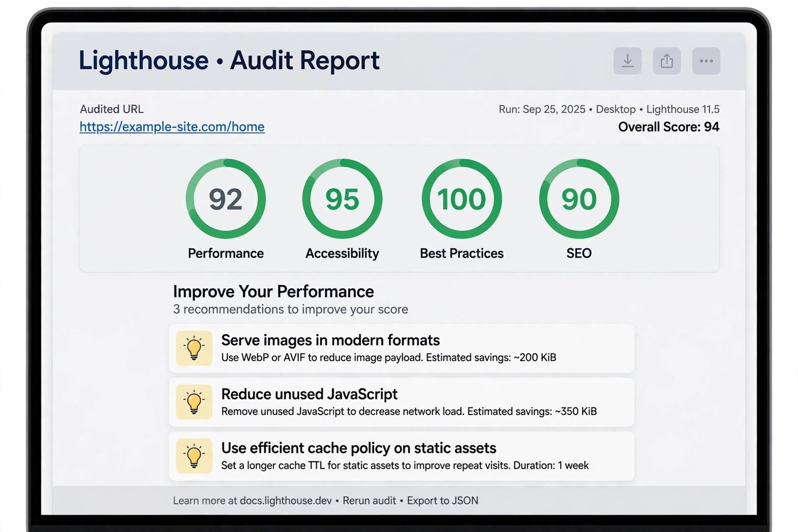Click the download report icon
The width and height of the screenshot is (798, 532).
coord(627,61)
